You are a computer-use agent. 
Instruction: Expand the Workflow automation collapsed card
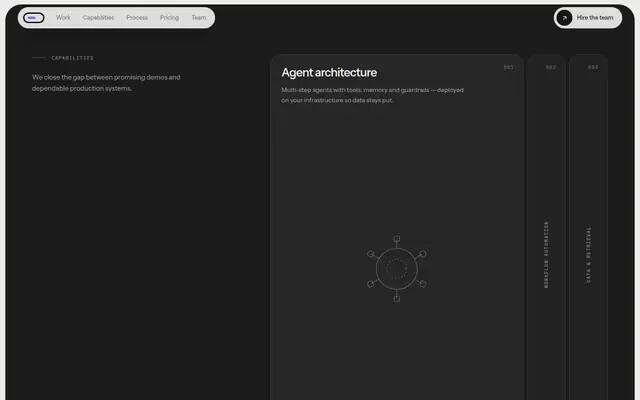click(546, 227)
